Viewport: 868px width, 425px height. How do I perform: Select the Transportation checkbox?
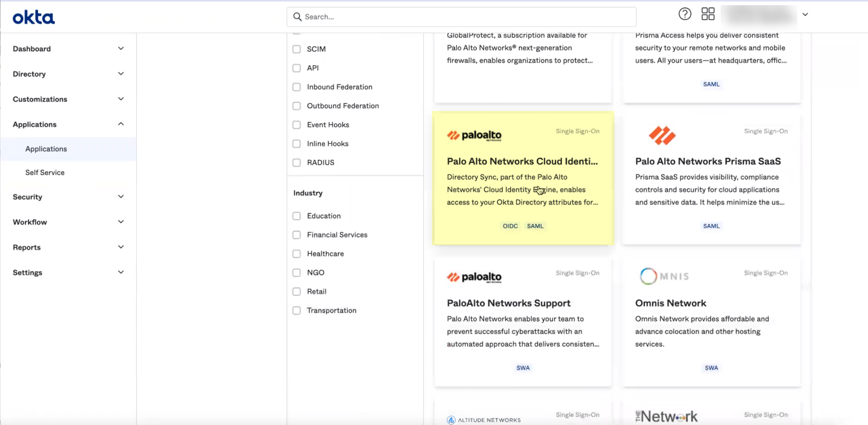[296, 310]
